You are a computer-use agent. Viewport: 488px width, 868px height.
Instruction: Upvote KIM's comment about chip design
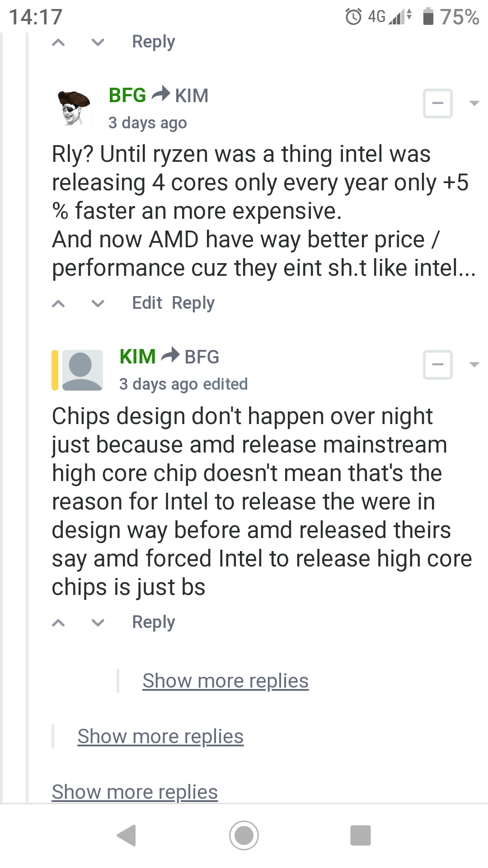[58, 623]
